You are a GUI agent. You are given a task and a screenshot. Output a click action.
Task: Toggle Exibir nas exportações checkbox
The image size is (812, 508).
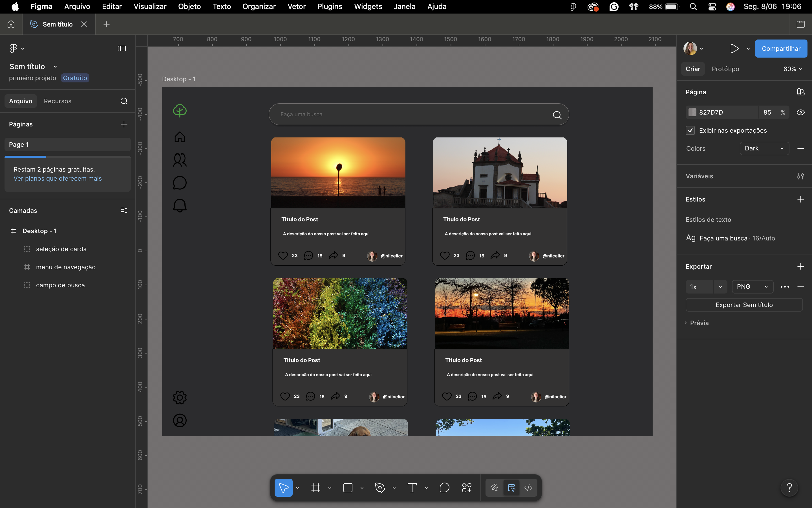coord(690,130)
